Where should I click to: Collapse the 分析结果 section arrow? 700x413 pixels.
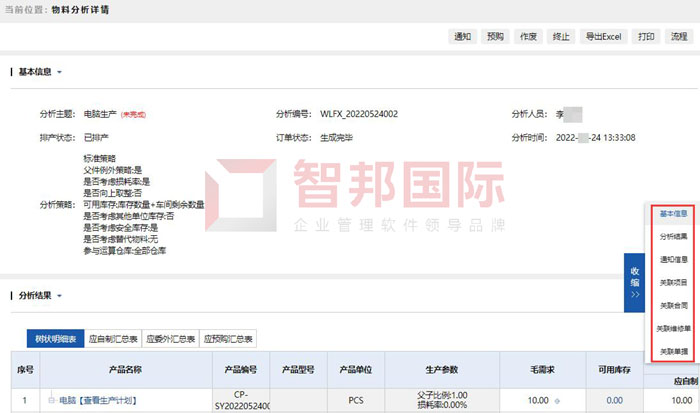click(59, 296)
